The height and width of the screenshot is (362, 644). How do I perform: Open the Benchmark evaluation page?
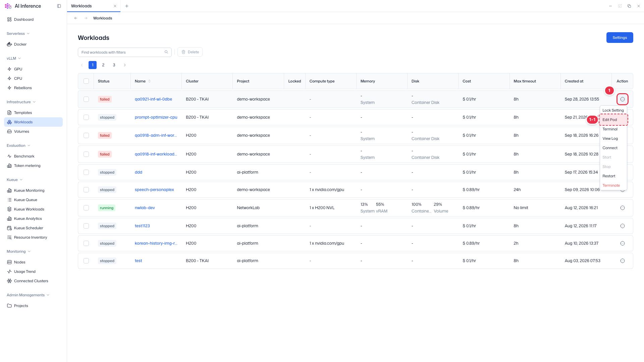pyautogui.click(x=24, y=156)
